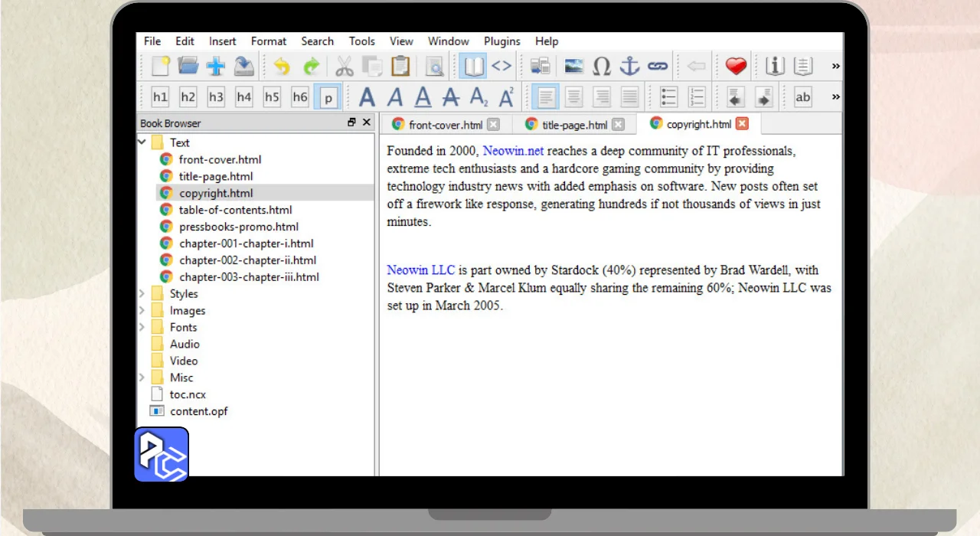Image resolution: width=980 pixels, height=536 pixels.
Task: Click the Insert Image icon
Action: click(x=573, y=67)
